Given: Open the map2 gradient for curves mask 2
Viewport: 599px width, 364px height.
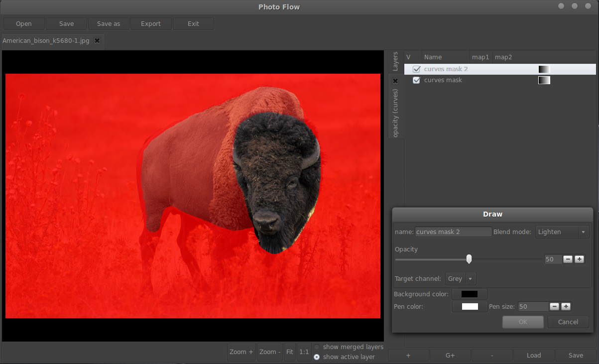Looking at the screenshot, I should (x=544, y=69).
